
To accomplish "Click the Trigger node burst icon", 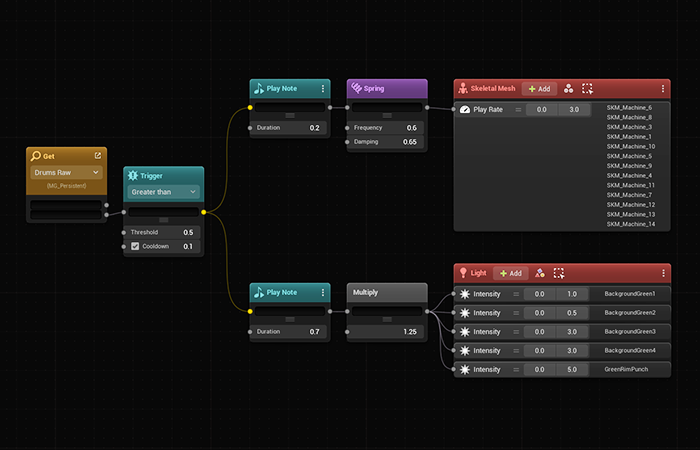I will pos(133,175).
